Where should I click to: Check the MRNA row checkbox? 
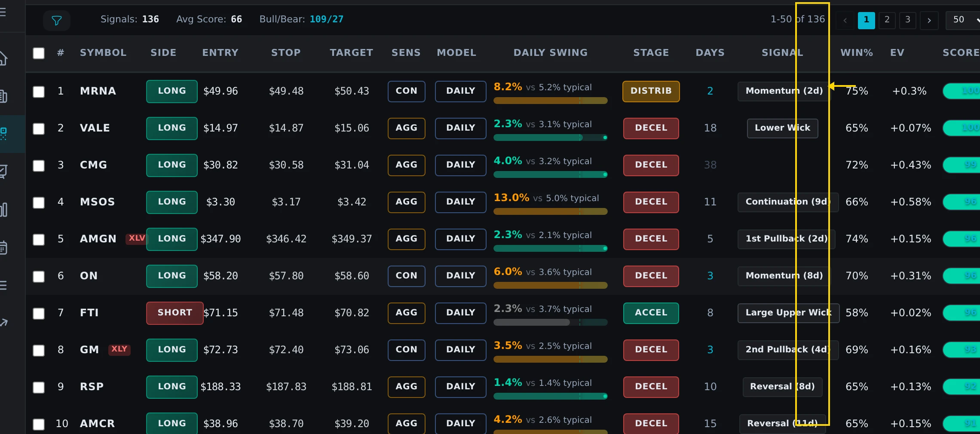[x=39, y=92]
